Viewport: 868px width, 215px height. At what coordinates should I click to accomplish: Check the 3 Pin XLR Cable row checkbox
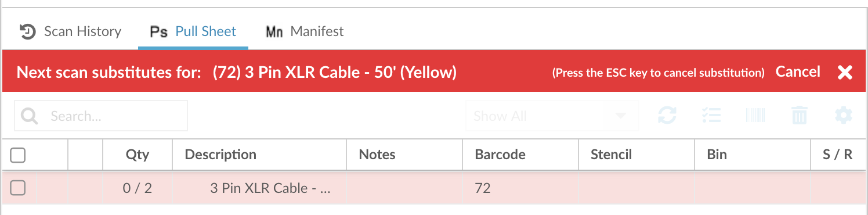(x=18, y=188)
